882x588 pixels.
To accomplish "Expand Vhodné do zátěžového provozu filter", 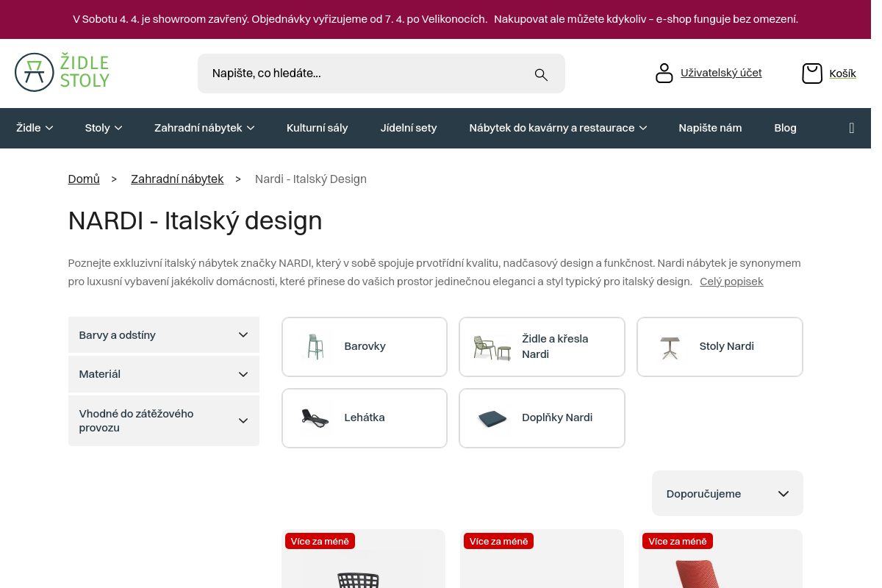I will point(163,420).
